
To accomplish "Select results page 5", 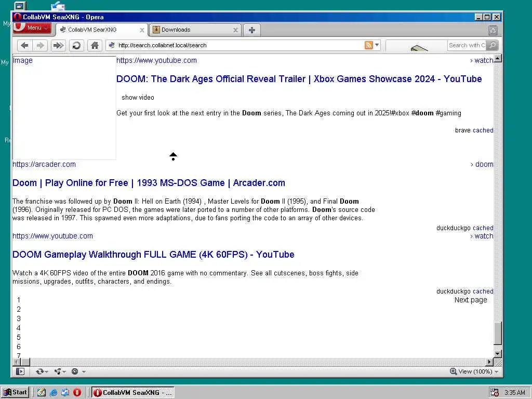I will pos(19,337).
